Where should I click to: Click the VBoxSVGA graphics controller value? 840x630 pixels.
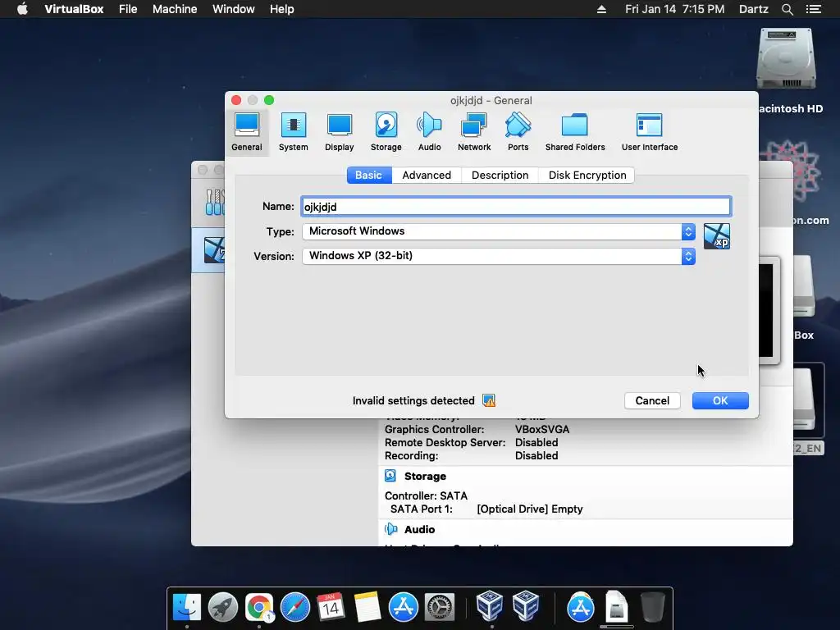pyautogui.click(x=542, y=429)
